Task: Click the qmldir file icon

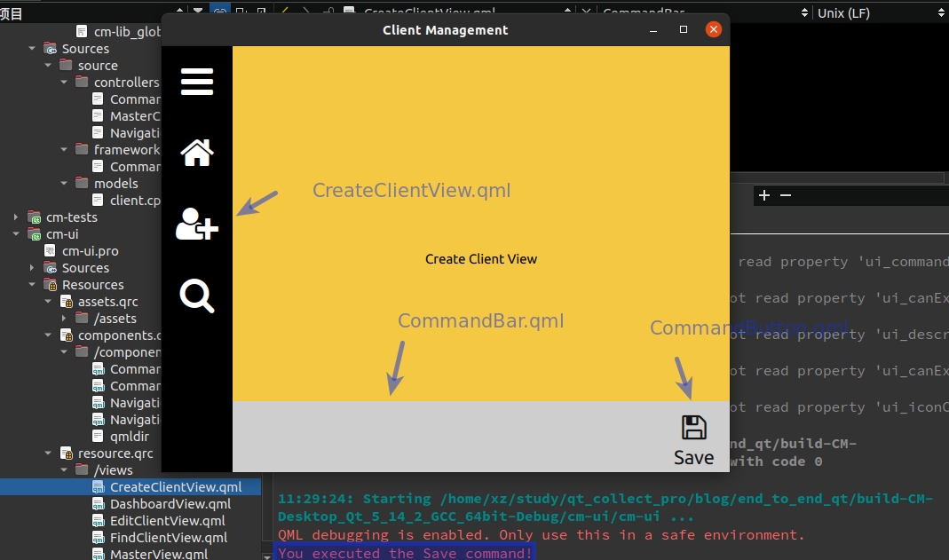Action: pos(98,436)
